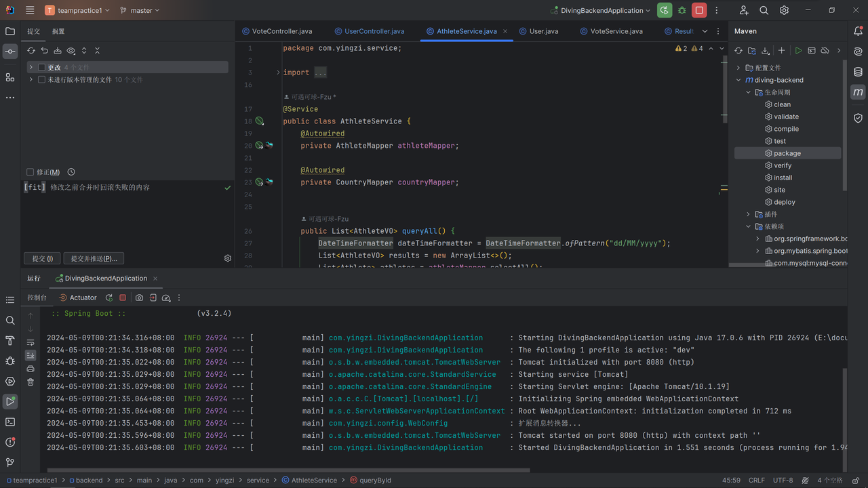Expand the 配置文件 node in Maven
The image size is (868, 488).
point(738,68)
